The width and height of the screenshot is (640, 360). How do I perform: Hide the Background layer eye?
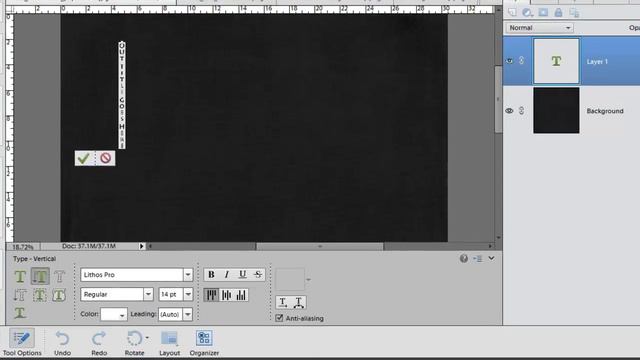pyautogui.click(x=509, y=111)
